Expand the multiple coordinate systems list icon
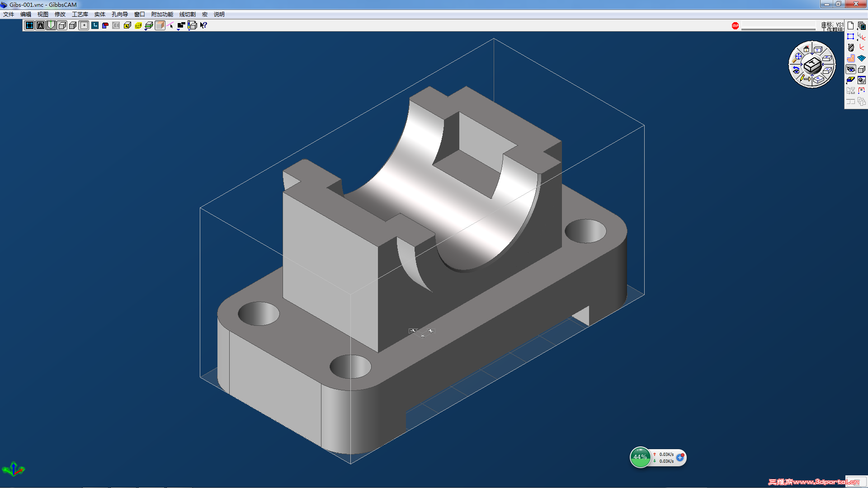This screenshot has width=868, height=488. (x=861, y=37)
